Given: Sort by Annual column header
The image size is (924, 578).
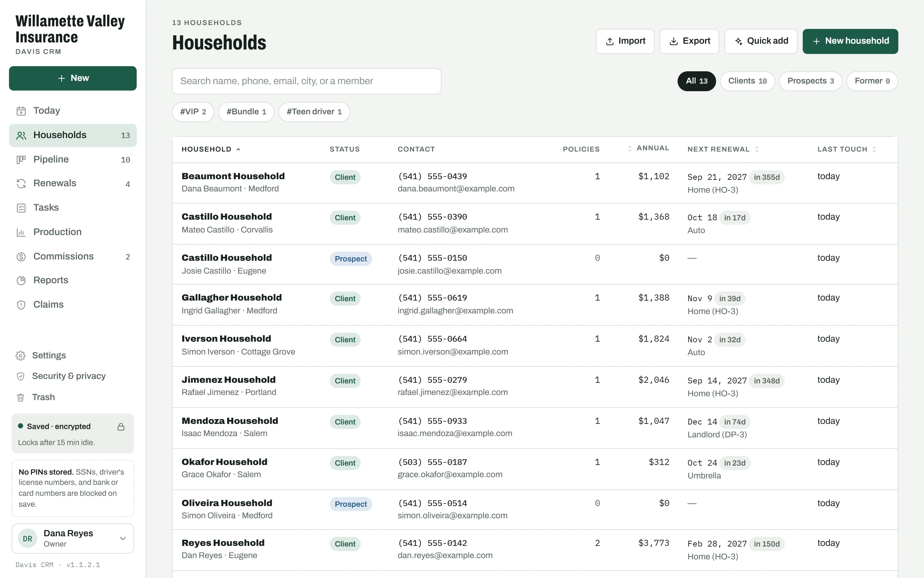Looking at the screenshot, I should pyautogui.click(x=648, y=148).
